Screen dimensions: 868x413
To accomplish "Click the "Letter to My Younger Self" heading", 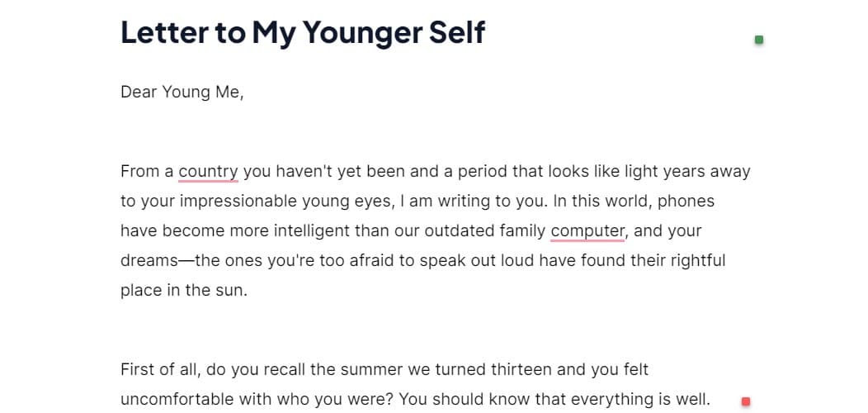I will (303, 32).
